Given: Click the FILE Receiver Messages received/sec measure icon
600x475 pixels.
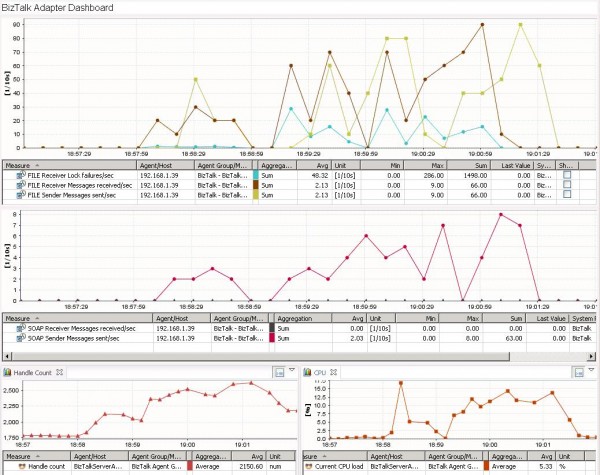Looking at the screenshot, I should tap(21, 185).
